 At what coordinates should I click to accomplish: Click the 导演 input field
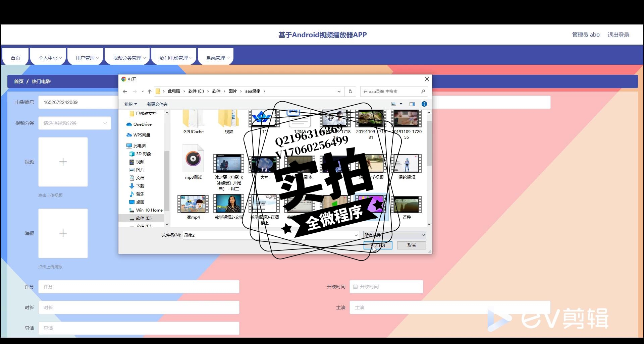point(139,328)
